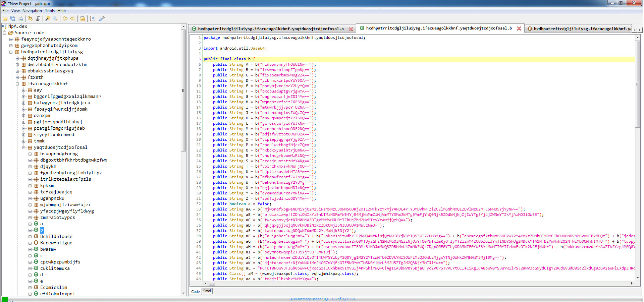Open Text search via wand icon
Image resolution: width=644 pixels, height=302 pixels.
click(x=47, y=19)
